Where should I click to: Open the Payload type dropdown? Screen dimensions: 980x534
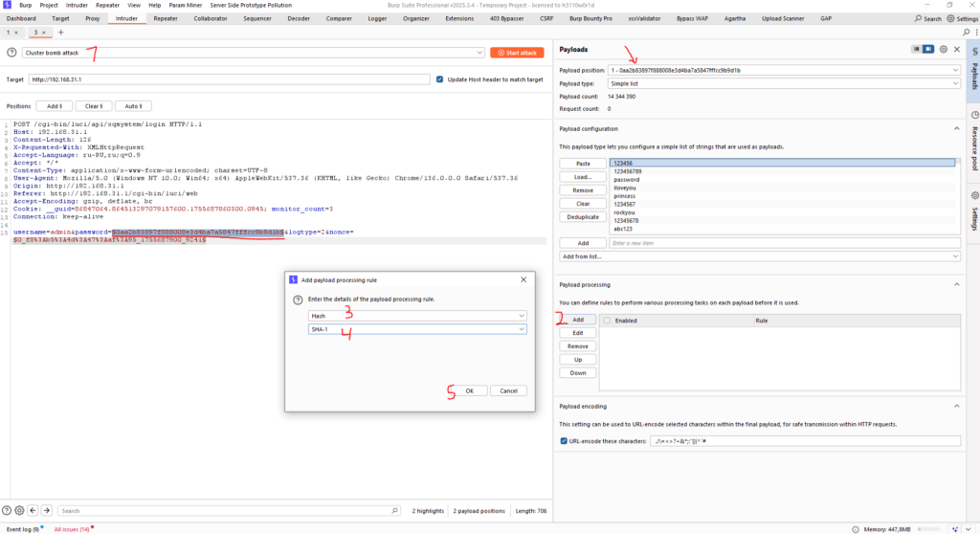784,83
